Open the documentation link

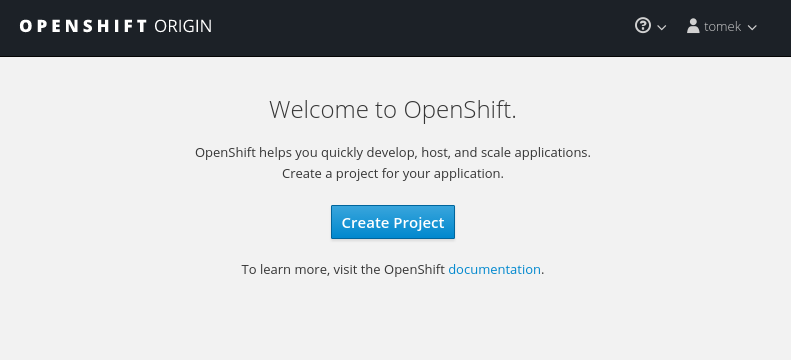point(494,269)
